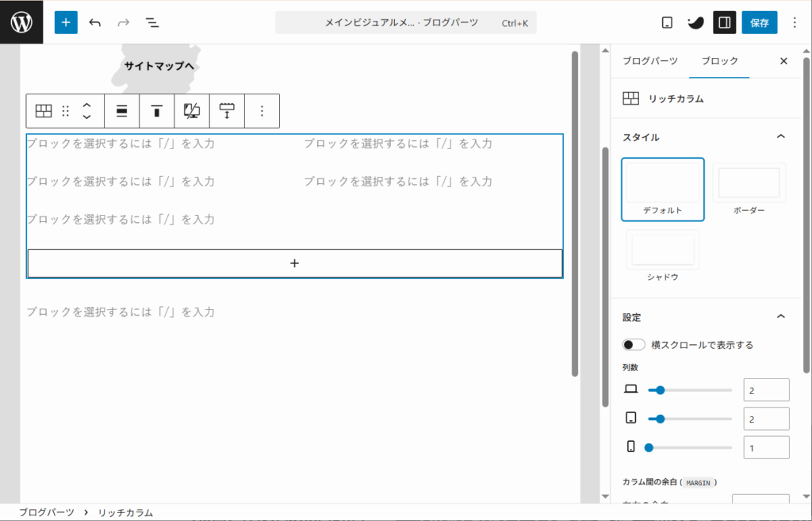812x521 pixels.
Task: Click the top right column placeholder text
Action: coord(398,144)
